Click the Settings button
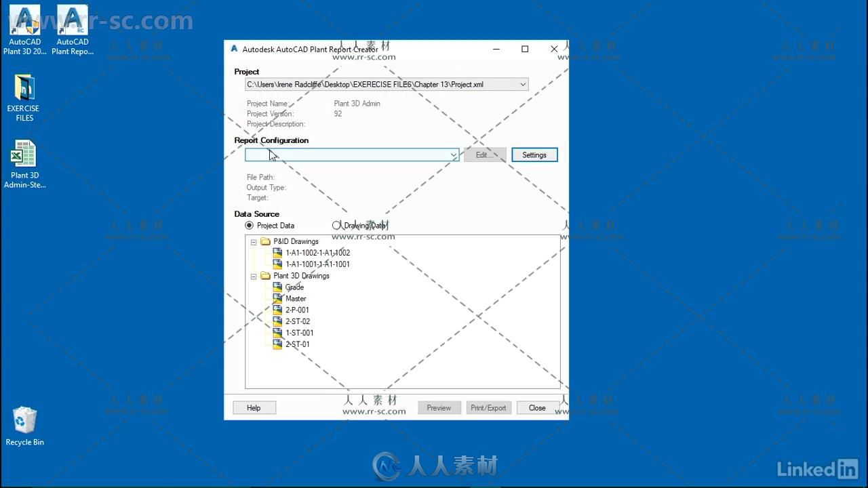The height and width of the screenshot is (488, 868). (x=534, y=155)
